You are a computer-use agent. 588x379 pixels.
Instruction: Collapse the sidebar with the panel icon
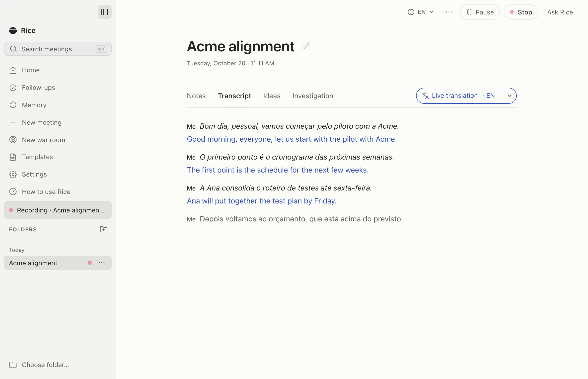[104, 12]
